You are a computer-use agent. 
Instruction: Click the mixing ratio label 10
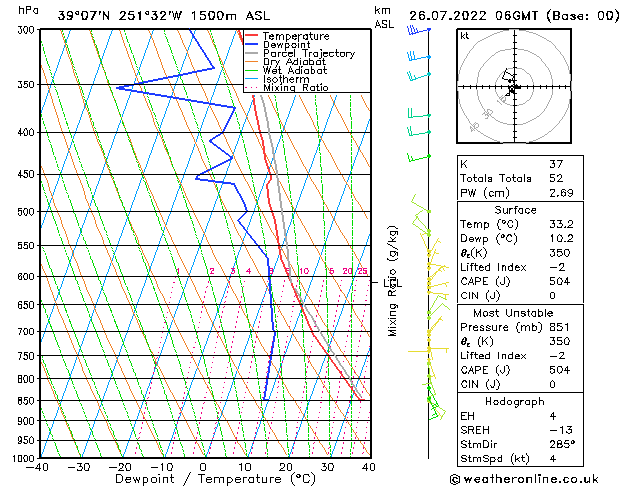pos(304,271)
